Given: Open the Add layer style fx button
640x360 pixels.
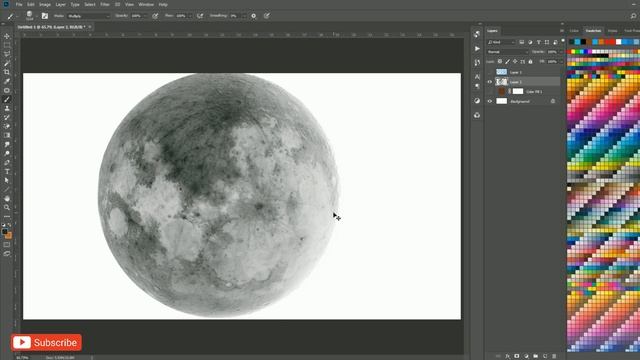Looking at the screenshot, I should (507, 356).
